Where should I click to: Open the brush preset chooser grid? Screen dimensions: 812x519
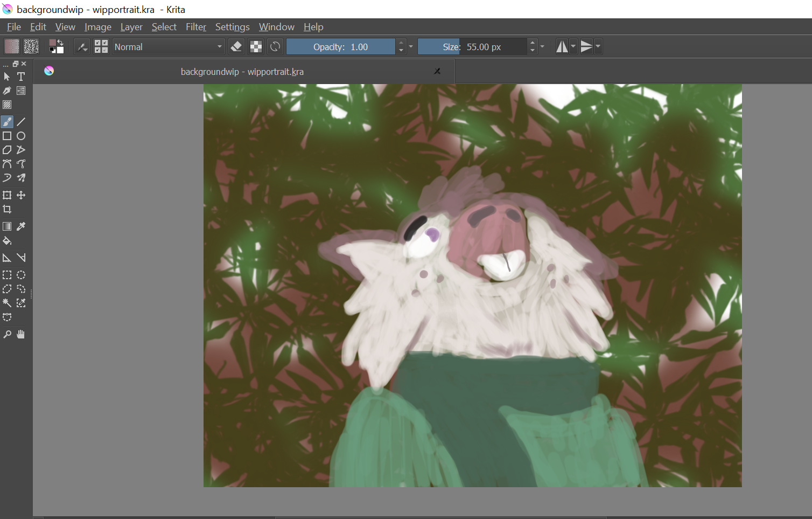coord(101,47)
